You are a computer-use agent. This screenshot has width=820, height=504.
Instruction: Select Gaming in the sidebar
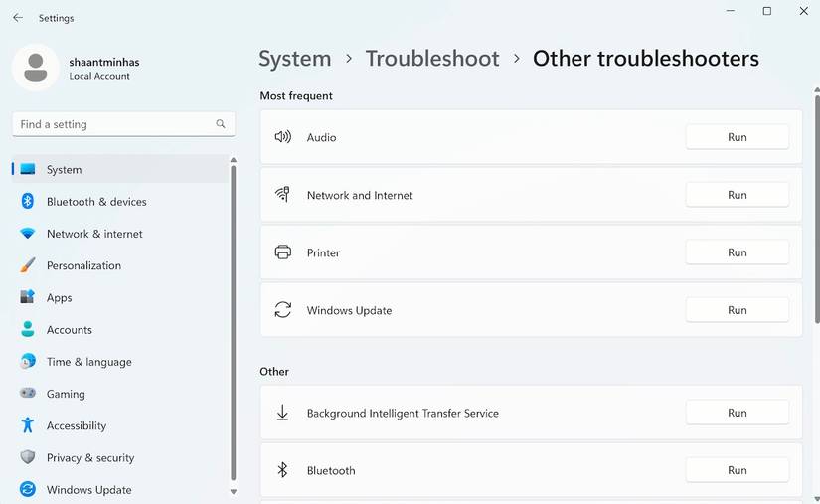[x=121, y=394]
